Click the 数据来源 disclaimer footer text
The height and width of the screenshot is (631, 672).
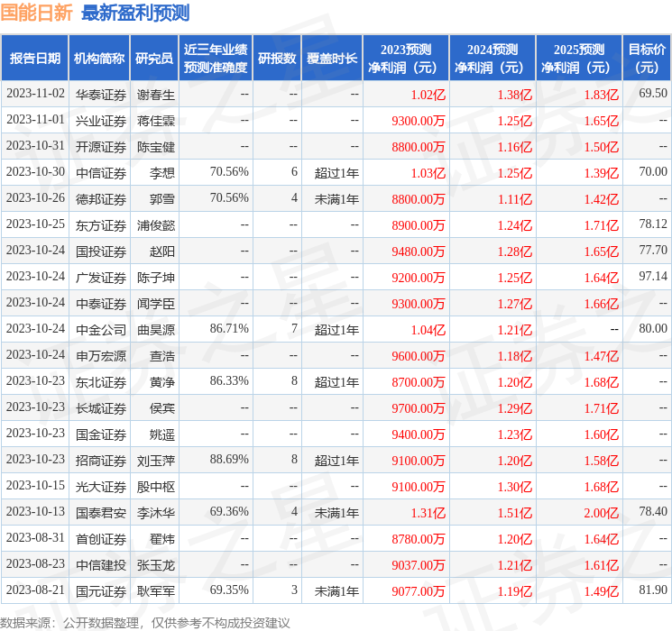click(145, 622)
